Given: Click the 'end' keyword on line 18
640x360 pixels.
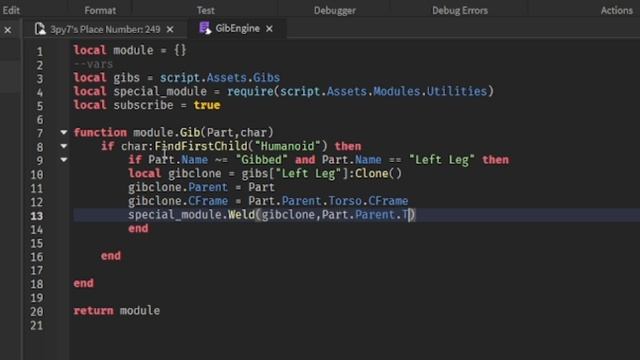Looking at the screenshot, I should (x=84, y=283).
